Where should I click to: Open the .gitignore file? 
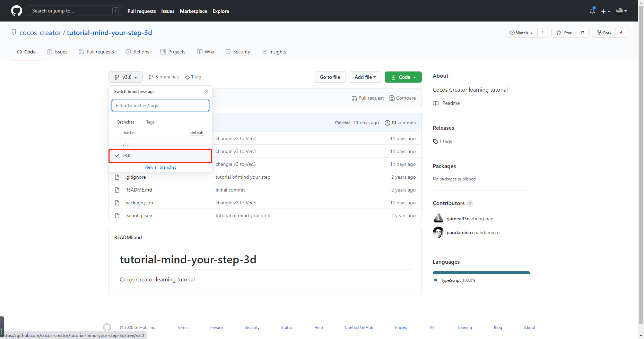[x=136, y=177]
